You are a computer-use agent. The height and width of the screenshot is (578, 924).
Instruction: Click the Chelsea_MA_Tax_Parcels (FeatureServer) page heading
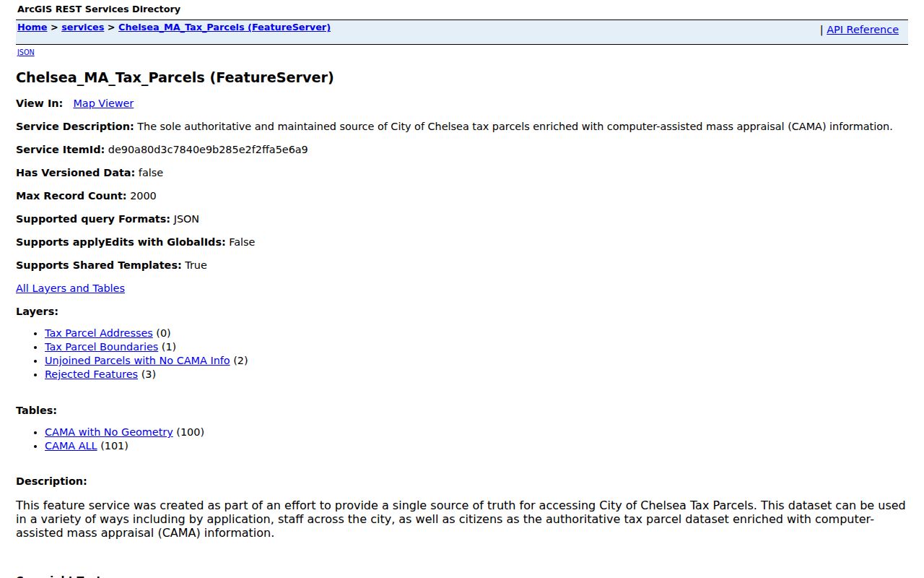175,77
